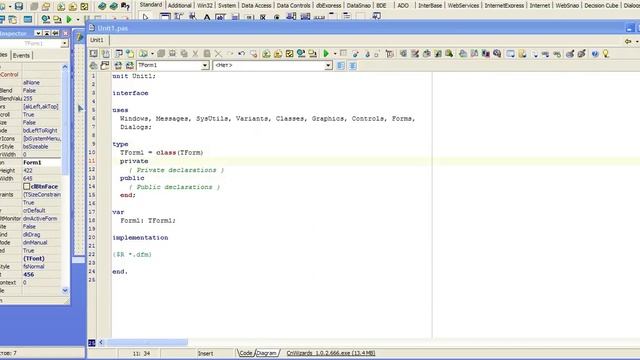Click 'implementation' keyword in code

coord(140,238)
